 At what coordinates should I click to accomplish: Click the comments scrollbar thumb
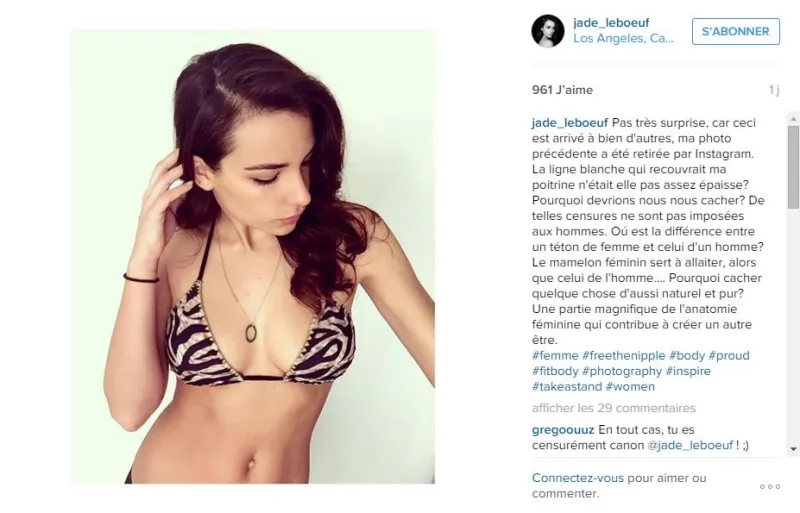[x=793, y=167]
